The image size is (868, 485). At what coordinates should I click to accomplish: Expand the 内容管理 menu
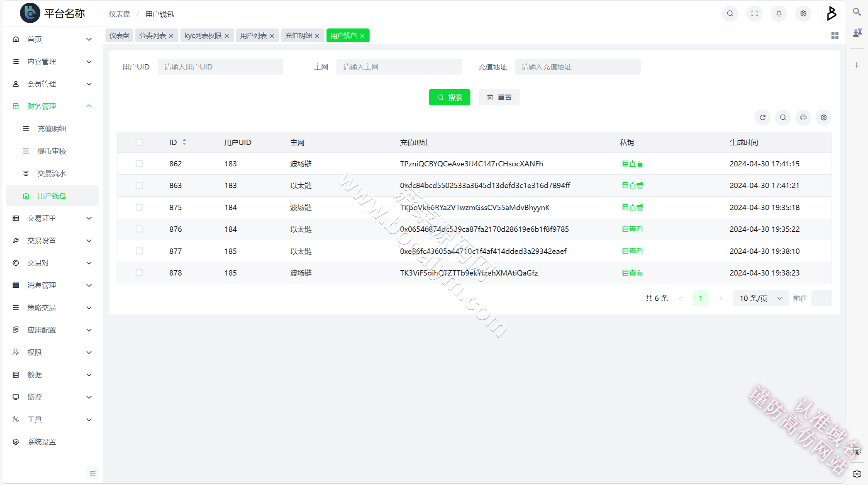[52, 62]
